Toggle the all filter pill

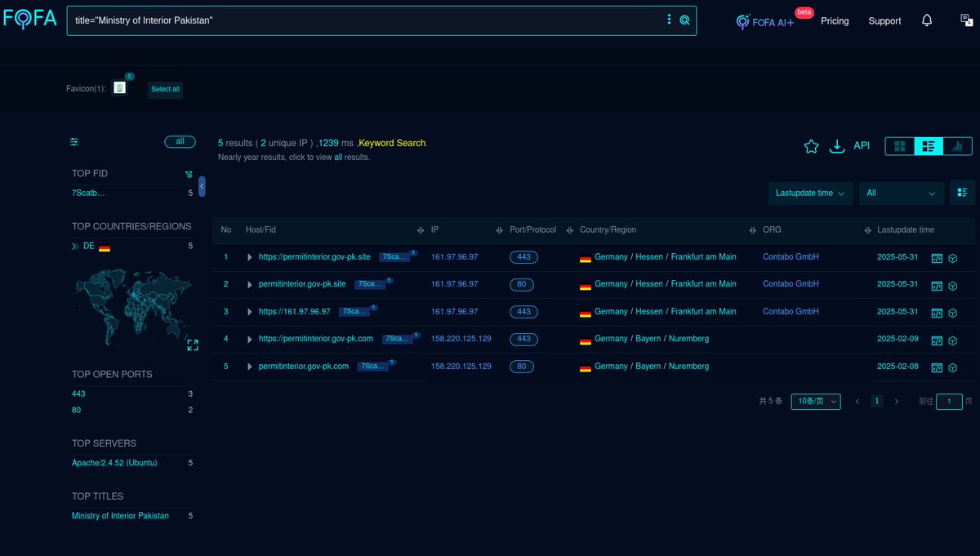180,142
